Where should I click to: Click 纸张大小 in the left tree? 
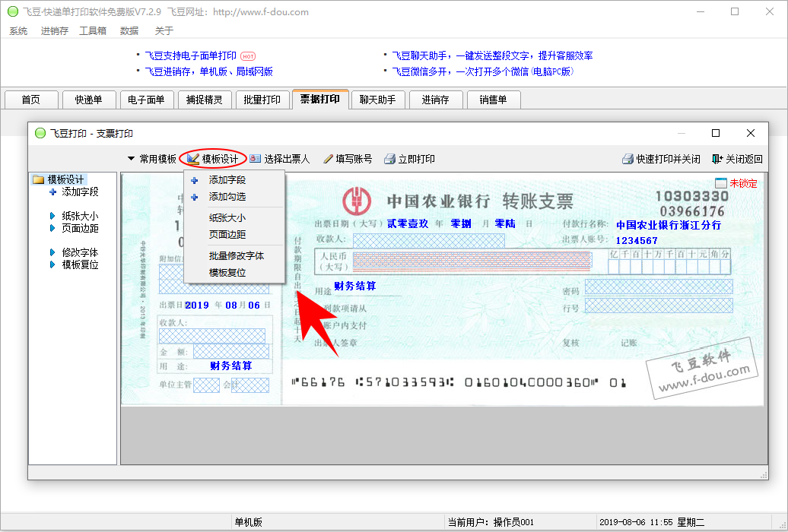[75, 216]
